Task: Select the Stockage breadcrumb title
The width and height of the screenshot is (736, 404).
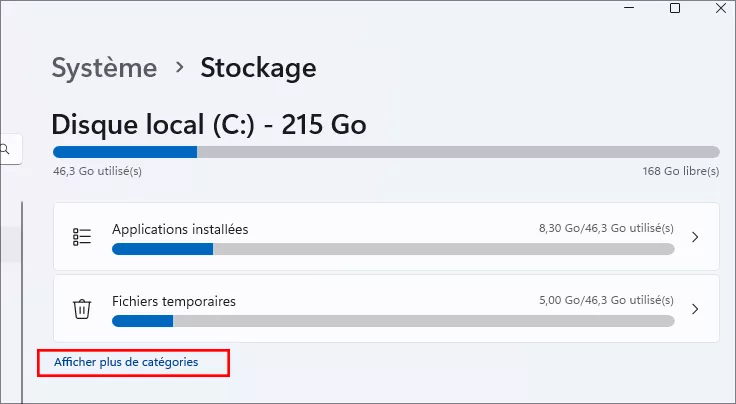Action: click(x=258, y=68)
